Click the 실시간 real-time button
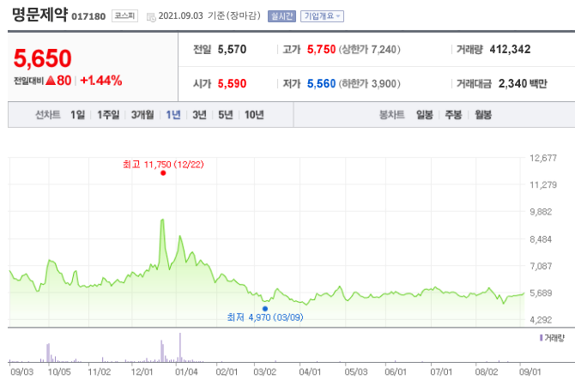 [x=281, y=16]
